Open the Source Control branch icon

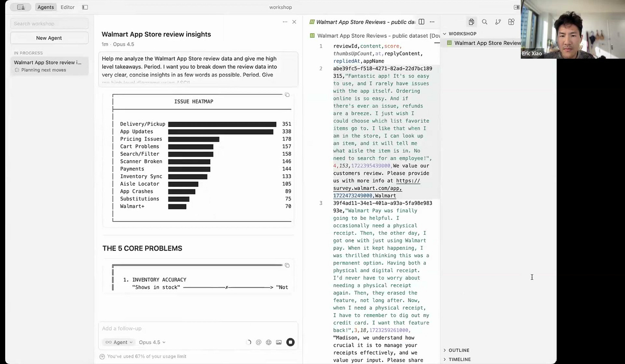[498, 22]
